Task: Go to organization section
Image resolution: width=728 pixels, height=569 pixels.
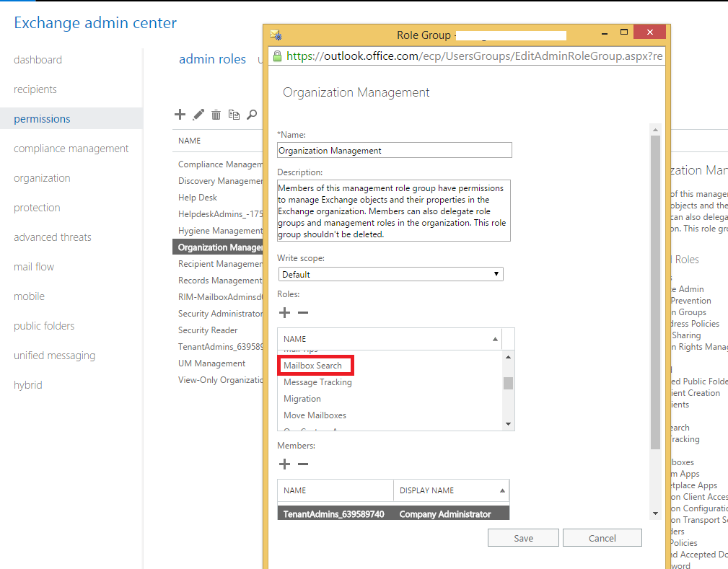Action: click(42, 178)
